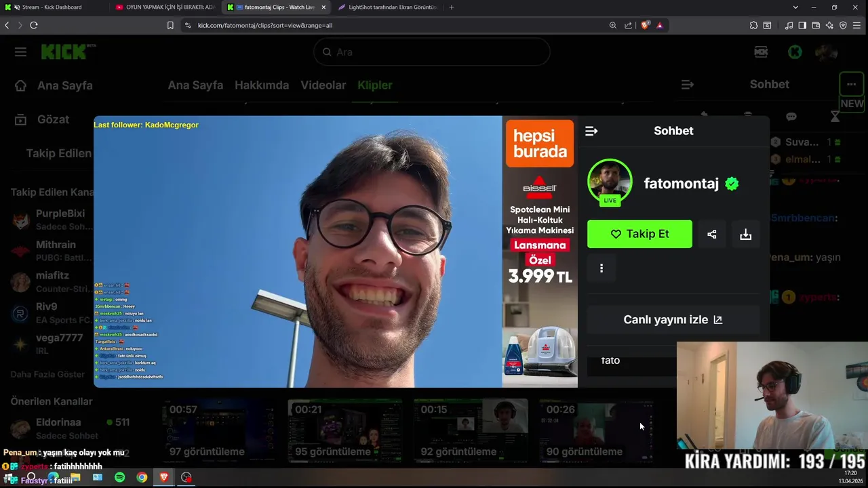Screen dimensions: 868x488
Task: Bookmark this page icon
Action: tap(170, 25)
